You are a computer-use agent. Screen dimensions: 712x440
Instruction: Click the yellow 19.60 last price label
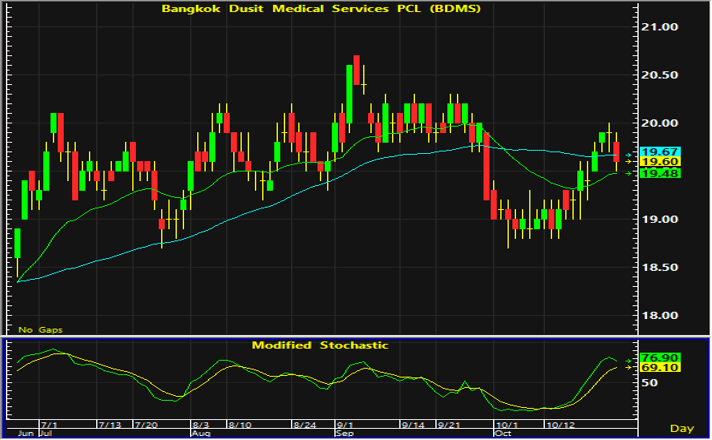660,162
